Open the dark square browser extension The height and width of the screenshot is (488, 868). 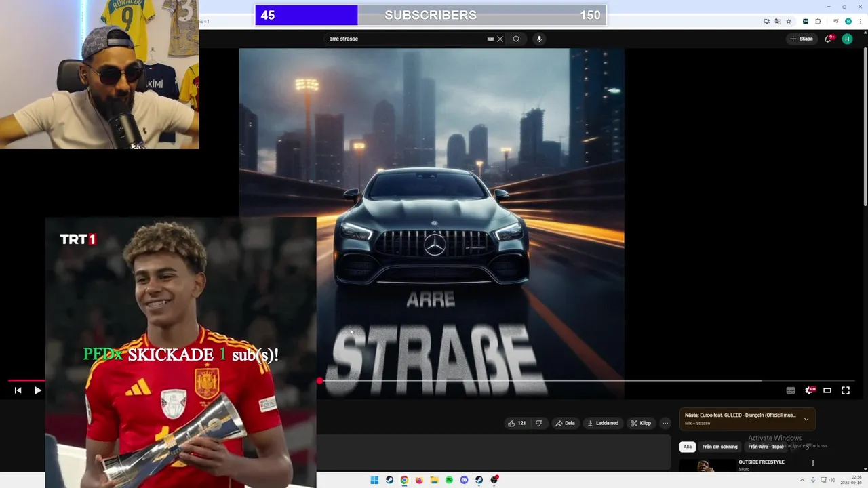(806, 21)
